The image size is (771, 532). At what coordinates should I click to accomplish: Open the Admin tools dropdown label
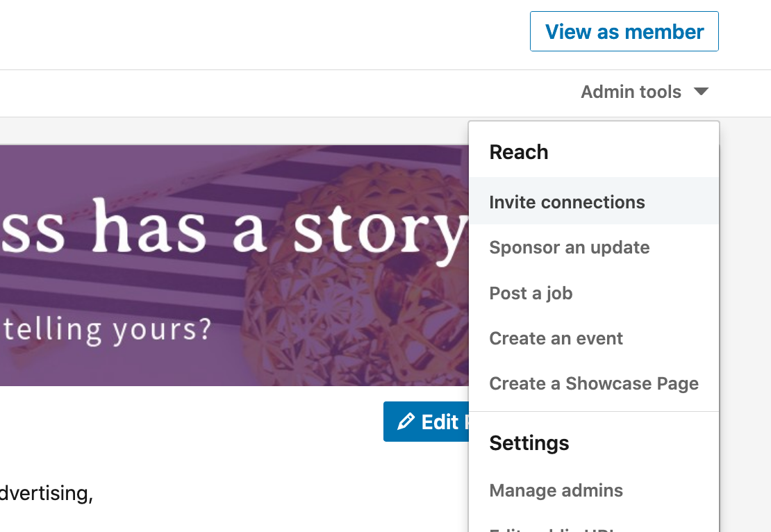[631, 92]
